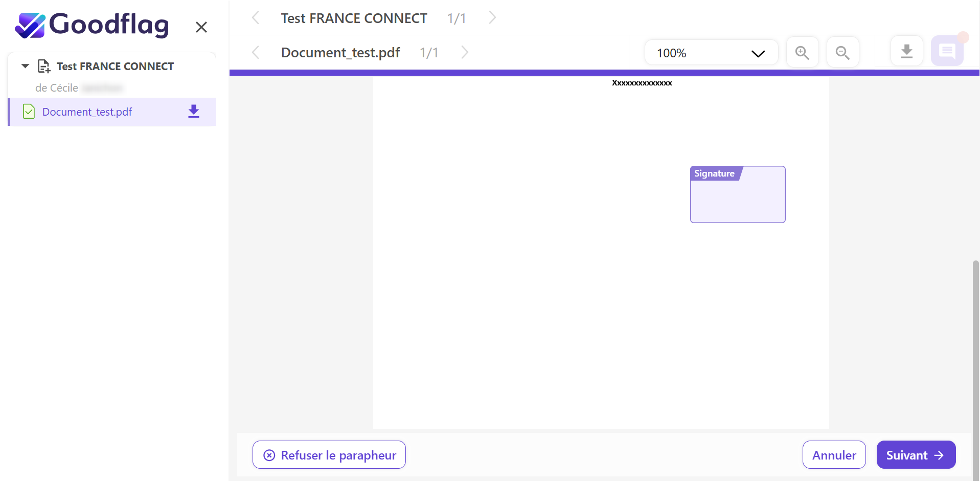Click the Signature field on the document
The image size is (980, 481).
point(737,195)
